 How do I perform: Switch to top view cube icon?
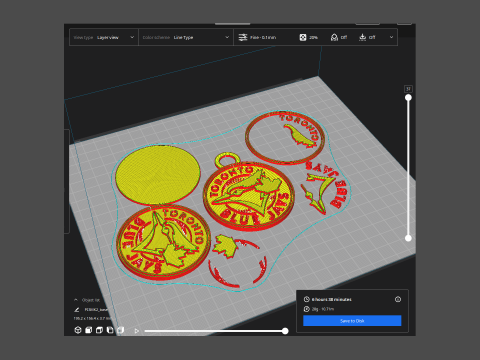point(99,330)
